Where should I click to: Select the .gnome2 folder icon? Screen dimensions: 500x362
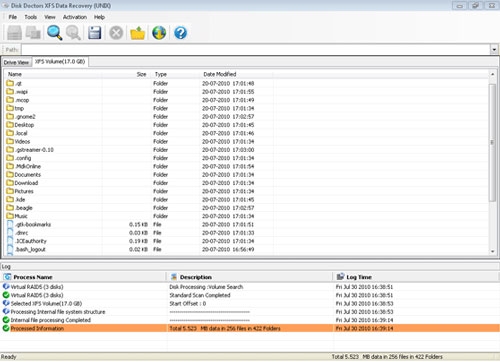pos(10,116)
